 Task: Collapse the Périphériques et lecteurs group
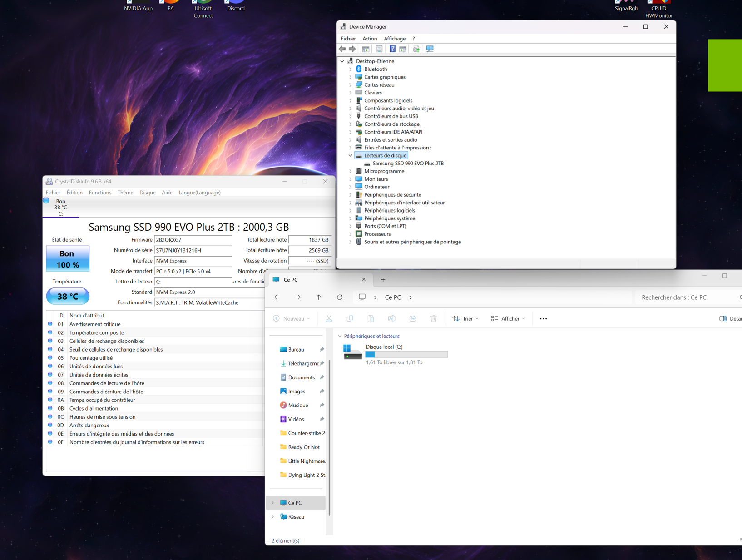click(x=340, y=336)
